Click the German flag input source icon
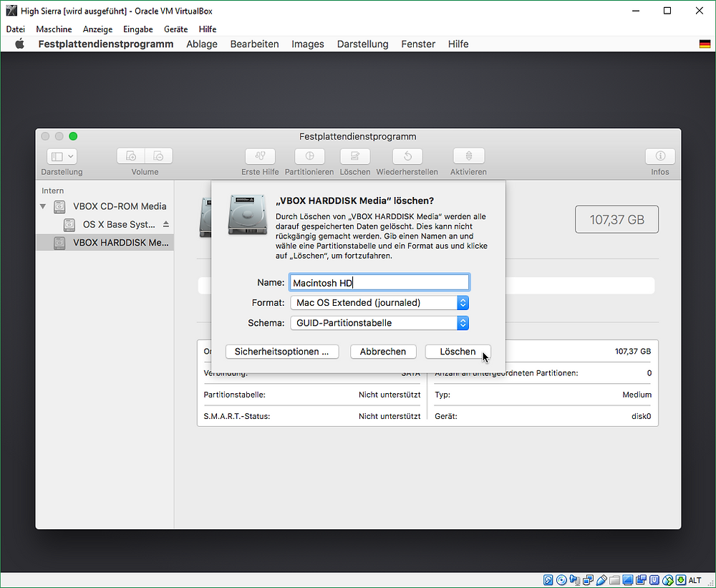 [705, 44]
